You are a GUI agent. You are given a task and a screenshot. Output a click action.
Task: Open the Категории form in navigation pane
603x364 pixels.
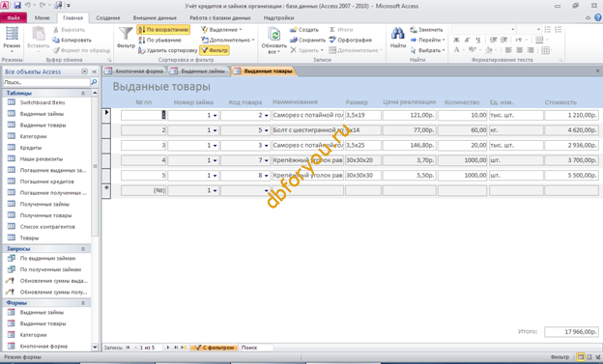33,335
